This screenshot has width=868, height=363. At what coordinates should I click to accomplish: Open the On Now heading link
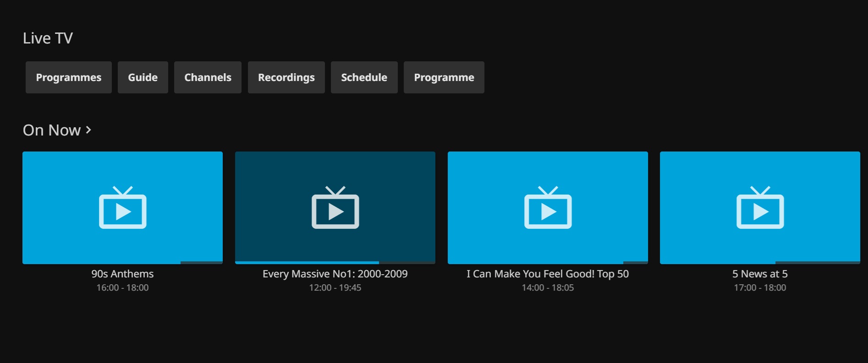52,130
